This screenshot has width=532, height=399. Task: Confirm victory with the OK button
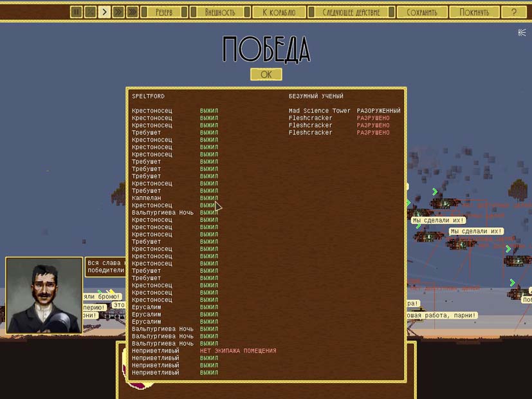pos(266,74)
